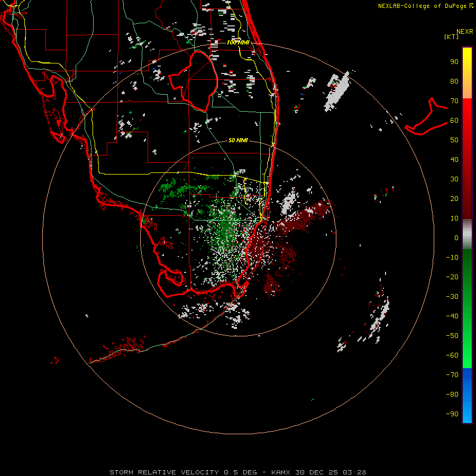
Task: Click the -50 scale value
Action: (452, 336)
